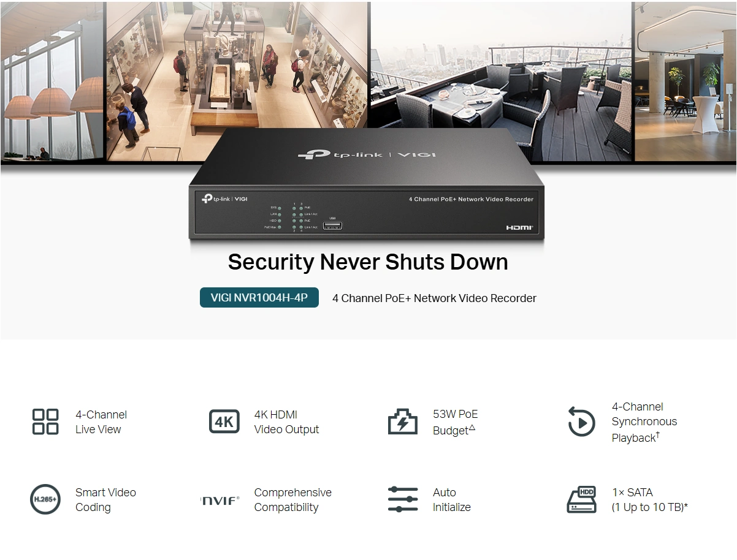Click the rooftop terrace camera image
The width and height of the screenshot is (737, 560).
point(500,74)
